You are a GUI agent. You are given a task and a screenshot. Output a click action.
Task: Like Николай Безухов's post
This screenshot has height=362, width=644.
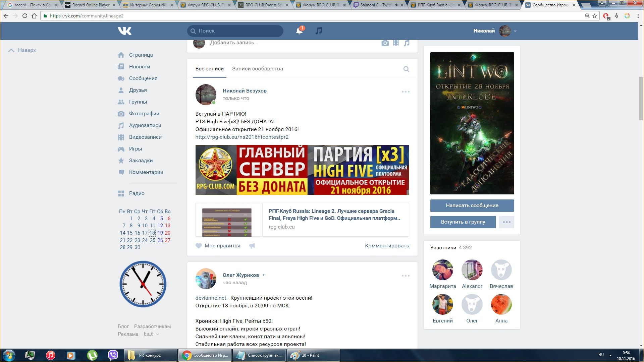[218, 246]
